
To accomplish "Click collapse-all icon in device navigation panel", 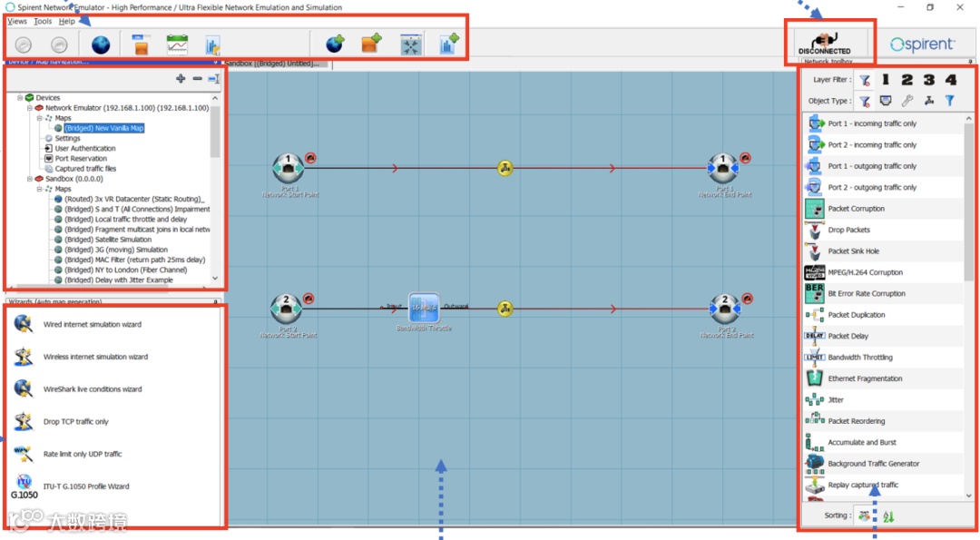I will [x=214, y=79].
